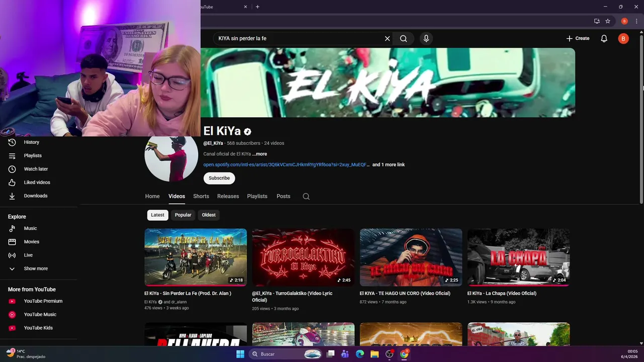Viewport: 644px width, 362px height.
Task: Sort videos by Popular
Action: [x=183, y=215]
